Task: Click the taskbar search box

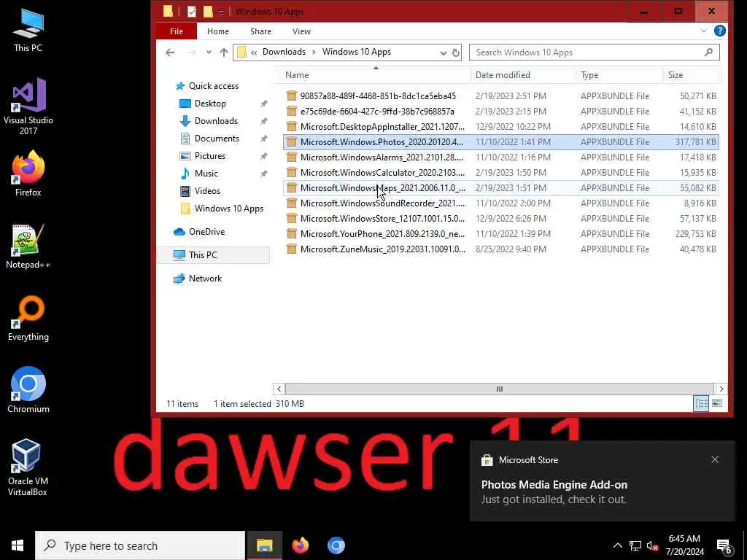Action: (x=140, y=545)
